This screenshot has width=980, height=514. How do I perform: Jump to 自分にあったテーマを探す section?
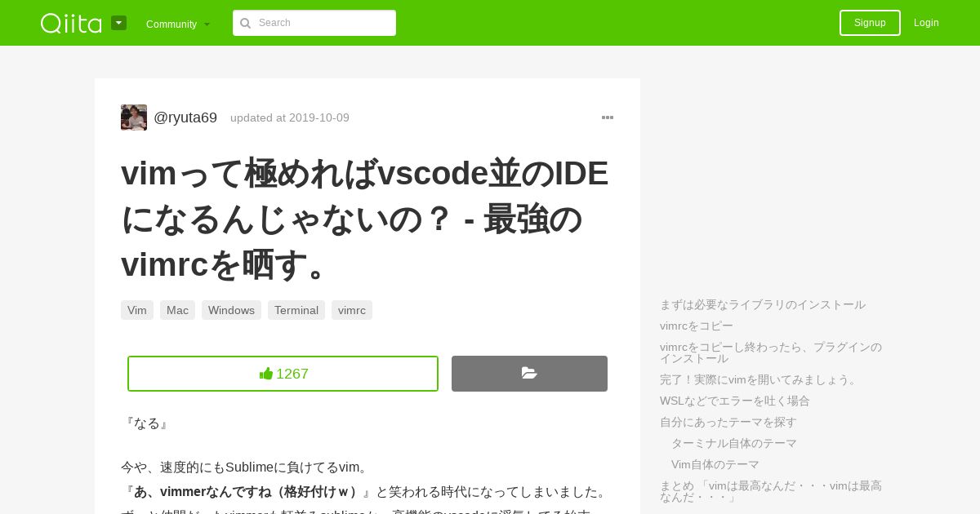click(x=728, y=422)
